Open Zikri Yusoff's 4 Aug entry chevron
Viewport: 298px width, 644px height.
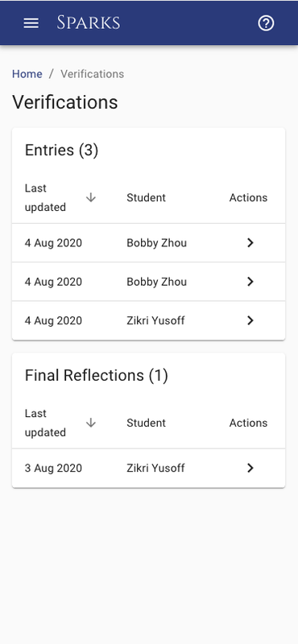[250, 320]
